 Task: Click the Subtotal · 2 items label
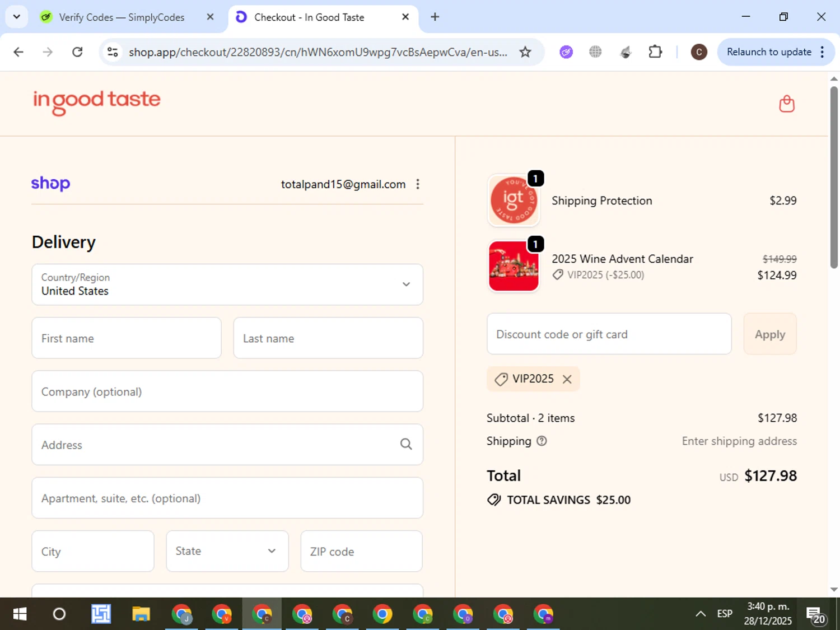pyautogui.click(x=530, y=418)
